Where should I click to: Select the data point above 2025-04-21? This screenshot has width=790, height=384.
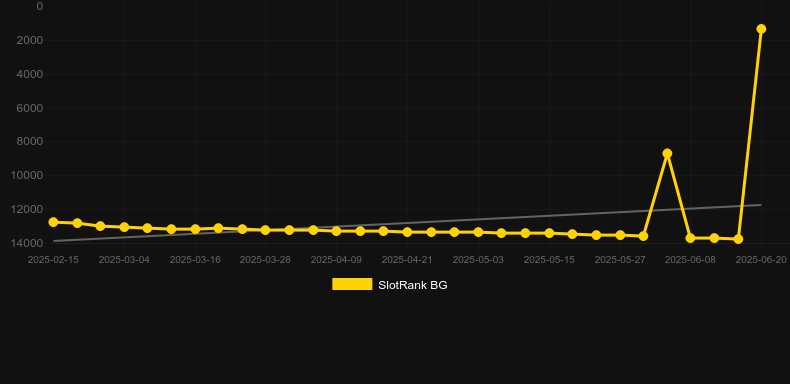click(407, 232)
